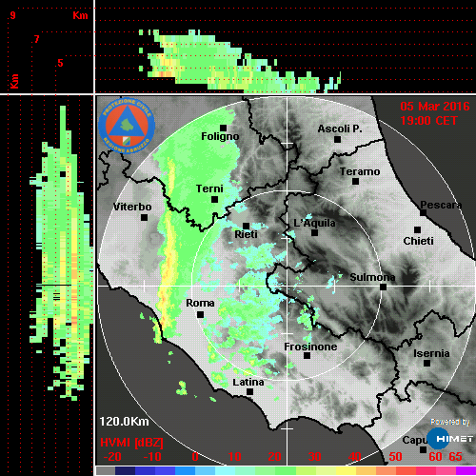Pick the dark navy swatch on the color bar
Image resolution: width=476 pixels, height=476 pixels.
[125, 471]
